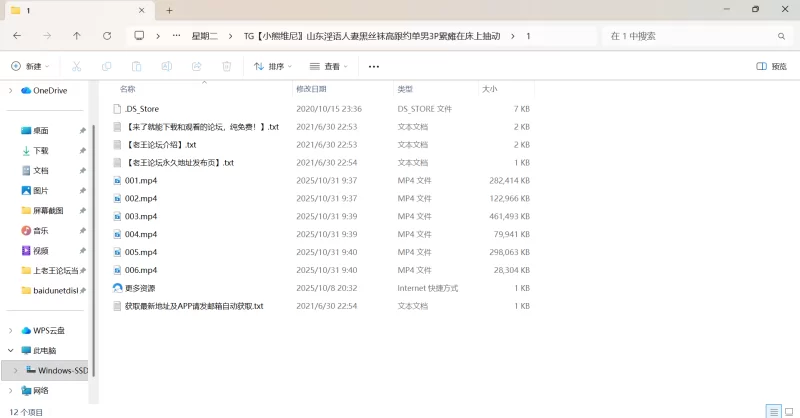The image size is (800, 418).
Task: Switch to large icons view in status bar
Action: point(788,411)
